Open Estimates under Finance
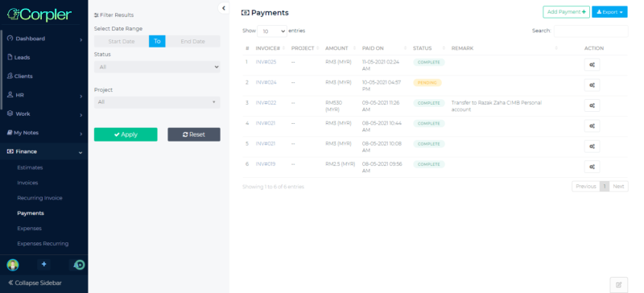 [x=30, y=167]
